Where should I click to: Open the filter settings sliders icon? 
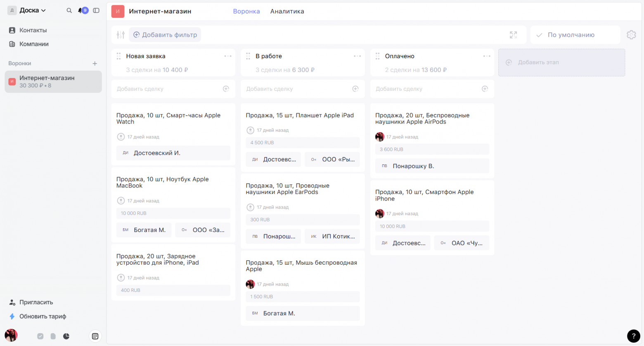click(x=121, y=35)
